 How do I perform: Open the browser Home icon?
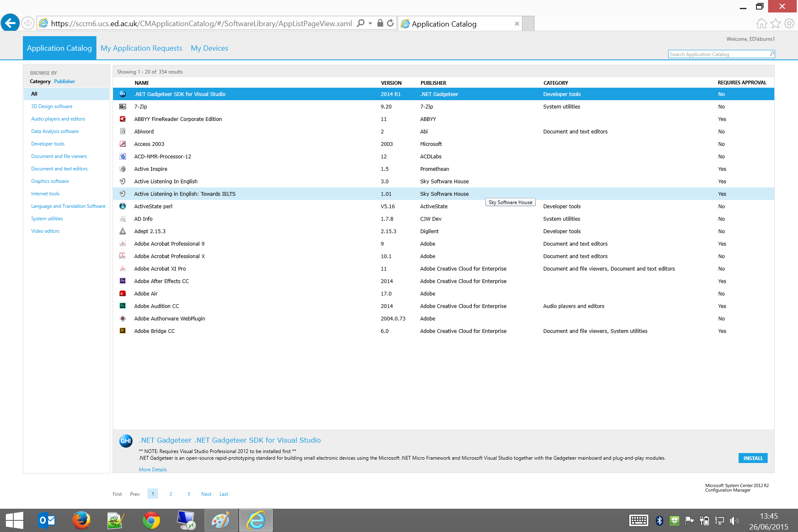click(761, 24)
